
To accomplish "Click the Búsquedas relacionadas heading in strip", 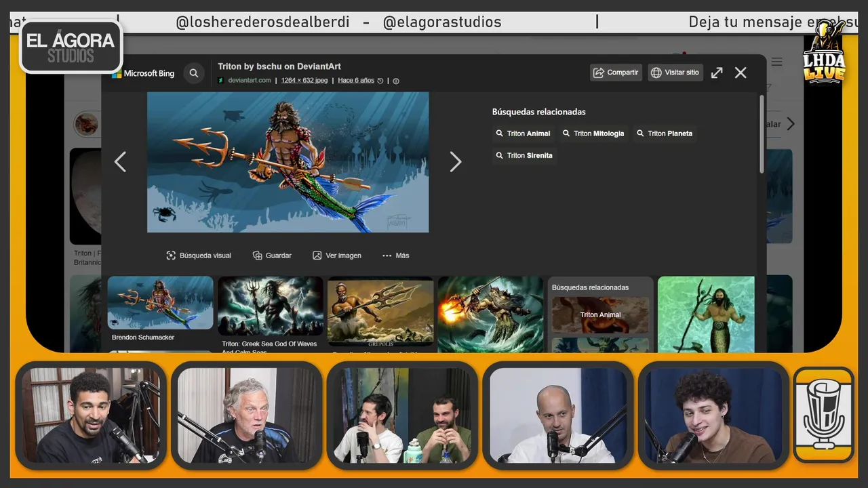I will [590, 287].
